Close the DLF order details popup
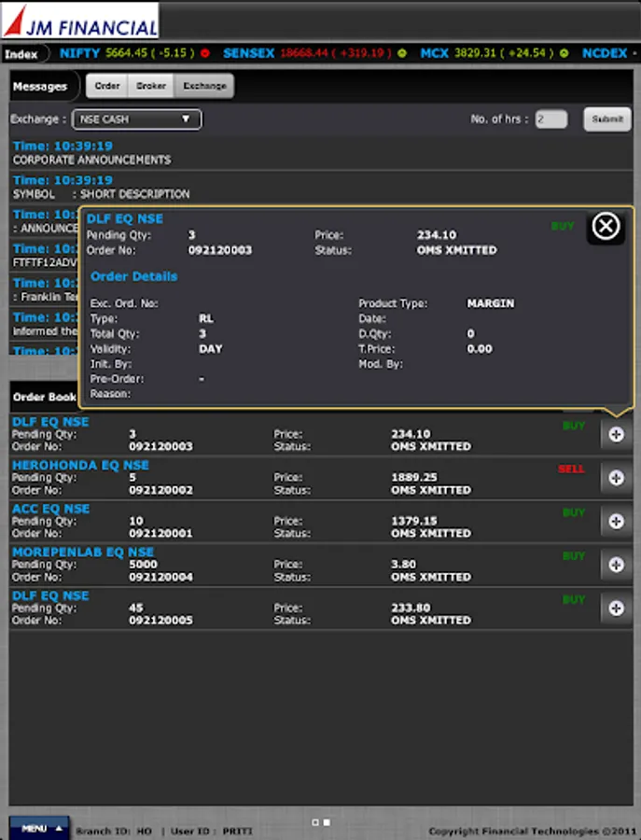This screenshot has width=641, height=840. (606, 227)
